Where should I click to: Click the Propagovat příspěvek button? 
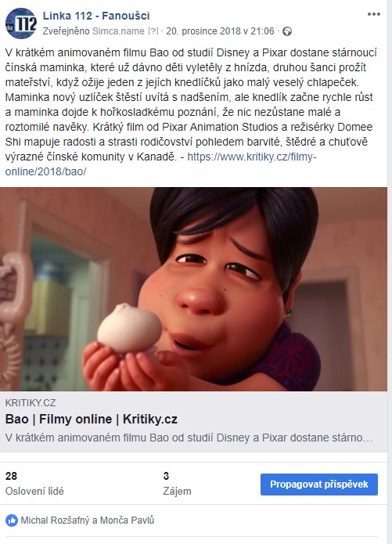click(x=319, y=485)
